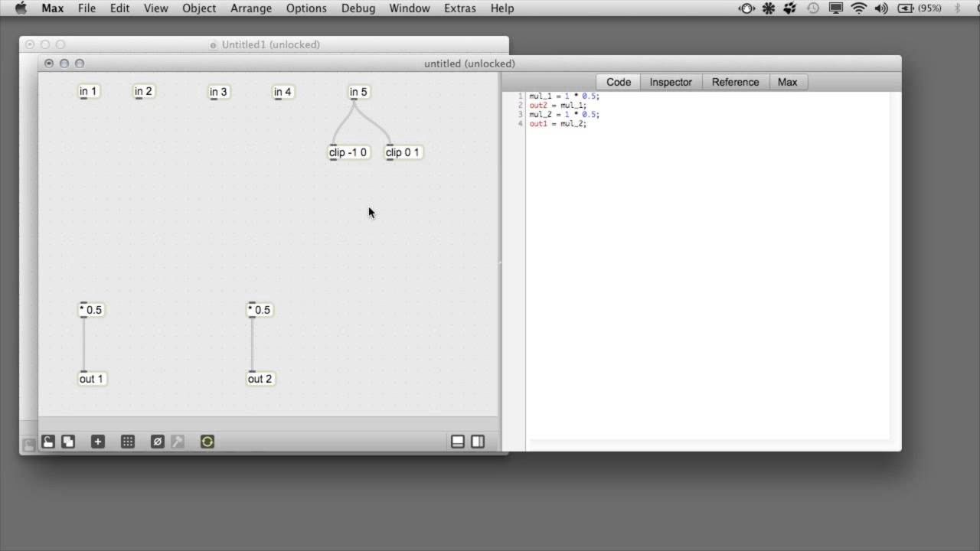This screenshot has height=551, width=980.
Task: Click the paw print menu bar icon
Action: [x=791, y=8]
